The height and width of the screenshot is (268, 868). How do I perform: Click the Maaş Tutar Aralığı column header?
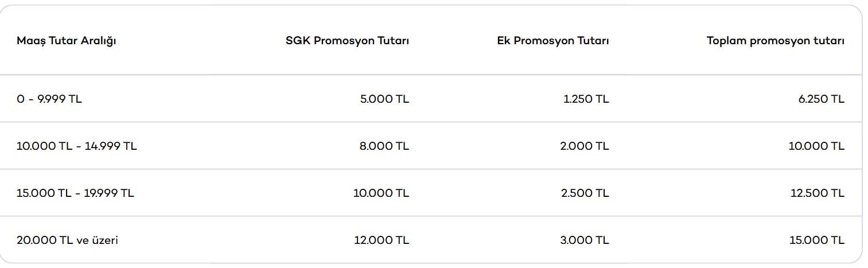[x=67, y=41]
